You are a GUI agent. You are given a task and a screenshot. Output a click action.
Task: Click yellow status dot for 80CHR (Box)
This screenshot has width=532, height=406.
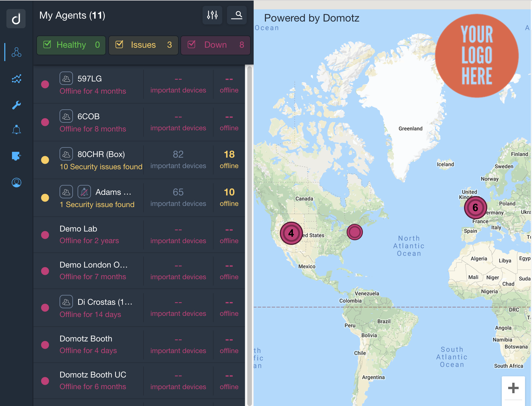[x=45, y=160]
